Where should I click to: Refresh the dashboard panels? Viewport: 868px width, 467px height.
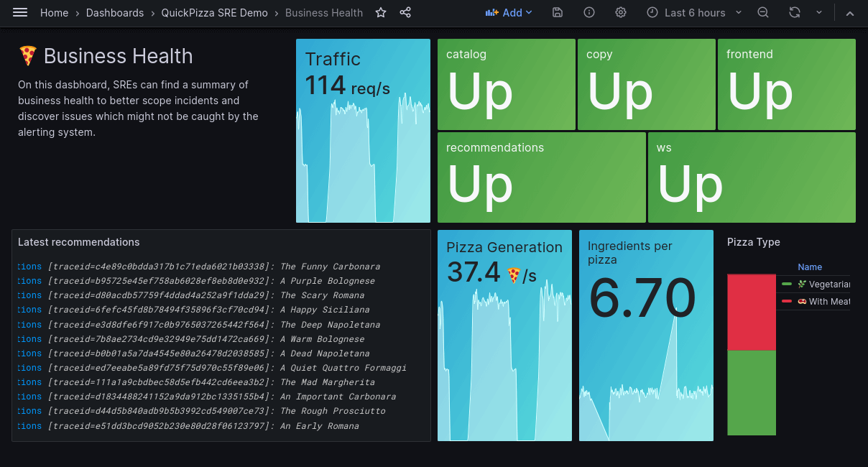(x=794, y=12)
